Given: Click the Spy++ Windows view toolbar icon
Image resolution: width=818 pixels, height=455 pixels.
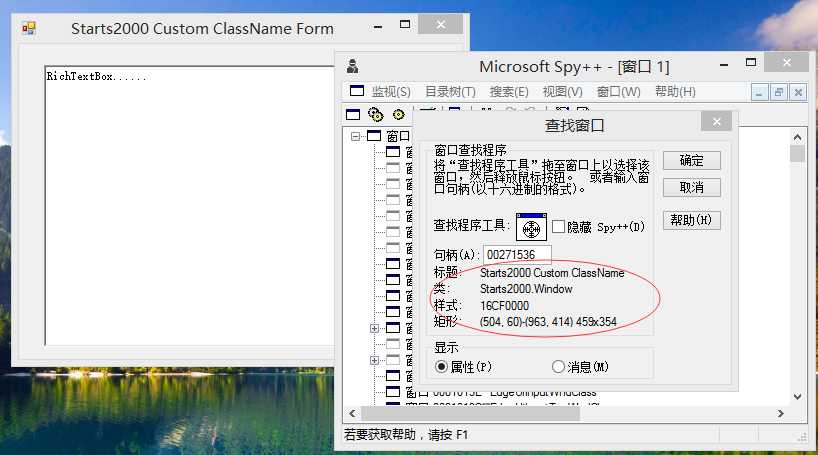Looking at the screenshot, I should [353, 114].
